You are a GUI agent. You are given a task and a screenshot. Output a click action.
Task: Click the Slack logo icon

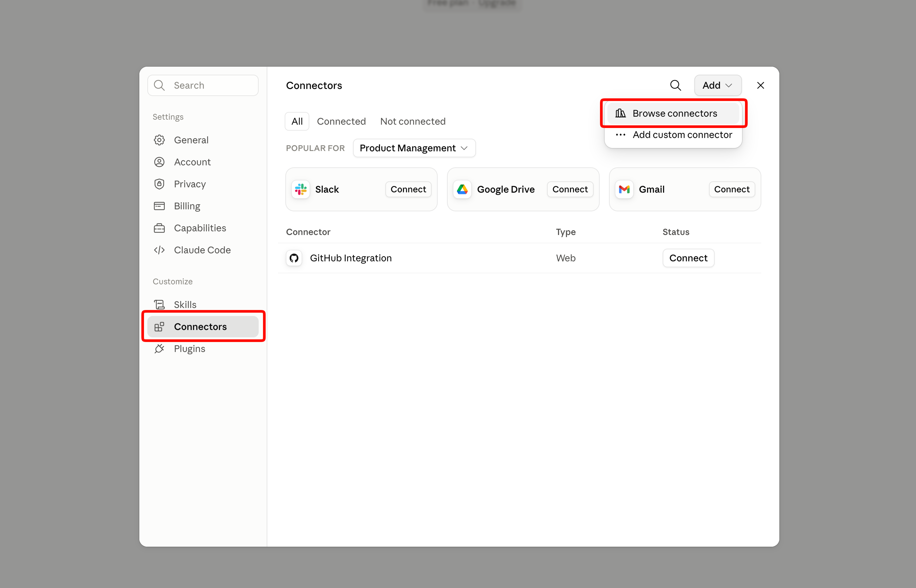coord(301,189)
